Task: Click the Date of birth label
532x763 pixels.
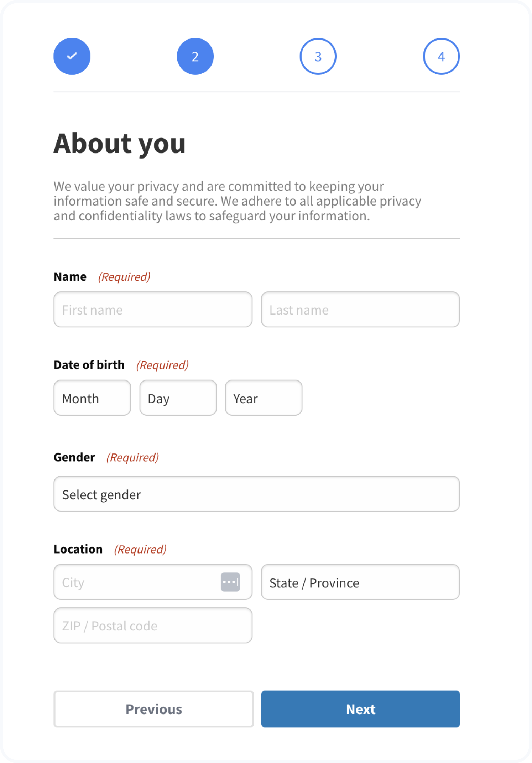Action: click(x=89, y=365)
